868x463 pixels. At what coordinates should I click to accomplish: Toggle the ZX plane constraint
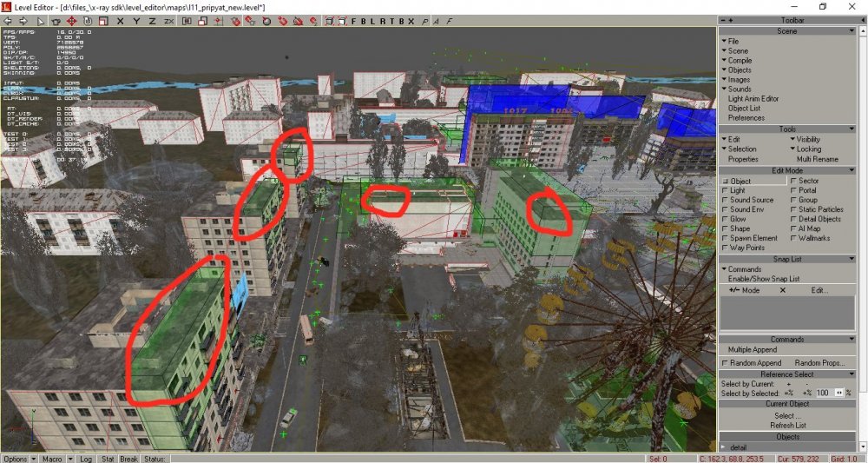pos(168,21)
